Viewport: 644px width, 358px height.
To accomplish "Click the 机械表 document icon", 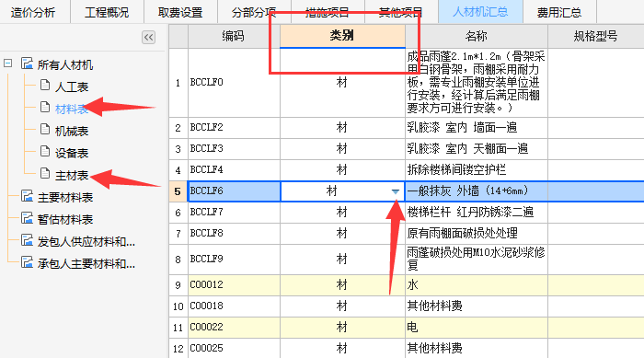I will (x=45, y=130).
